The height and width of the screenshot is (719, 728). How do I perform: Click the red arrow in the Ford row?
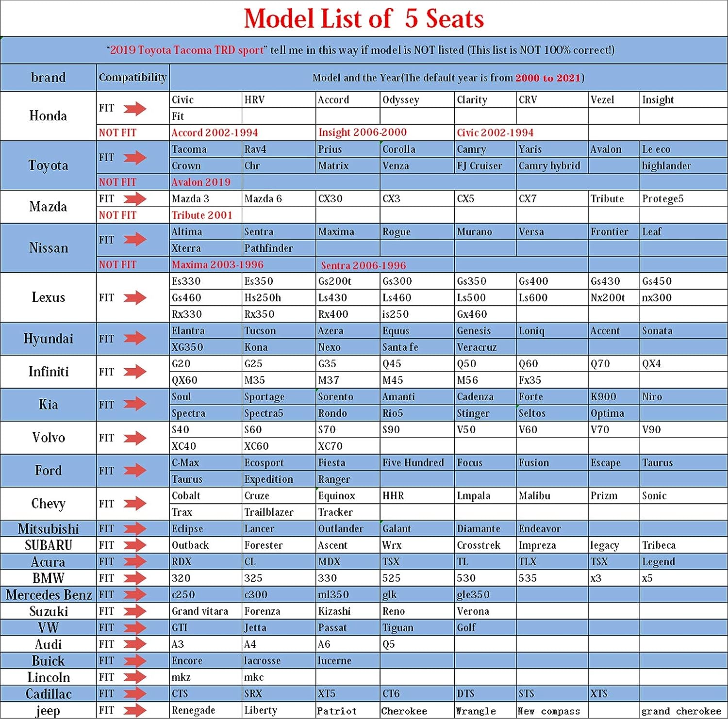[134, 470]
